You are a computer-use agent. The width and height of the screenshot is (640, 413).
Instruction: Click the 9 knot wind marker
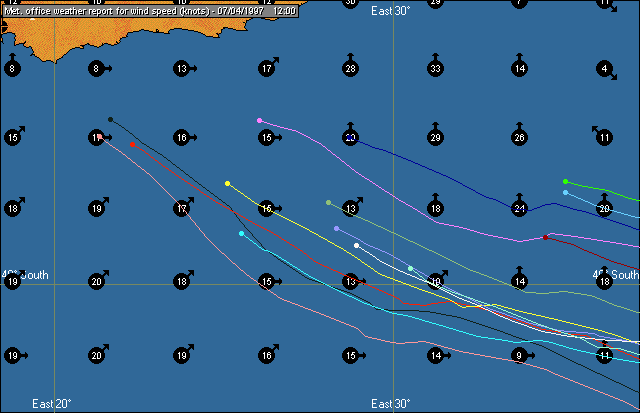pyautogui.click(x=522, y=355)
